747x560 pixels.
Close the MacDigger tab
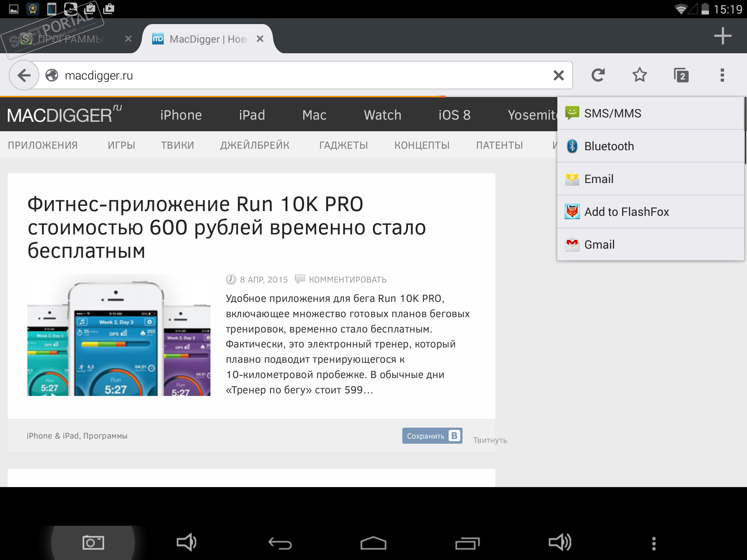pos(260,39)
